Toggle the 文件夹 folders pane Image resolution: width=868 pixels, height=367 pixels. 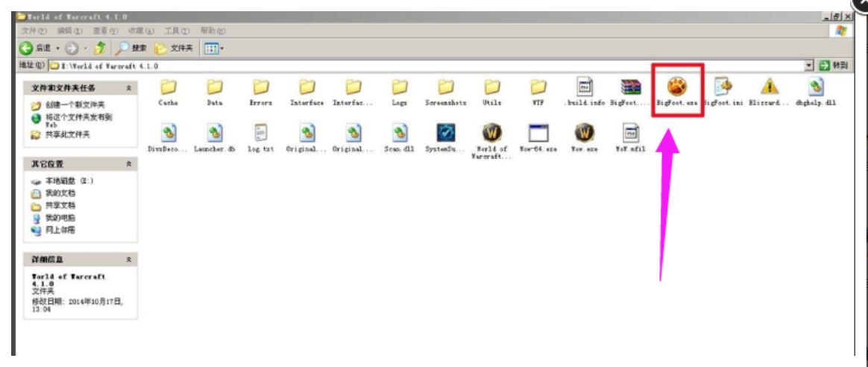pos(174,48)
